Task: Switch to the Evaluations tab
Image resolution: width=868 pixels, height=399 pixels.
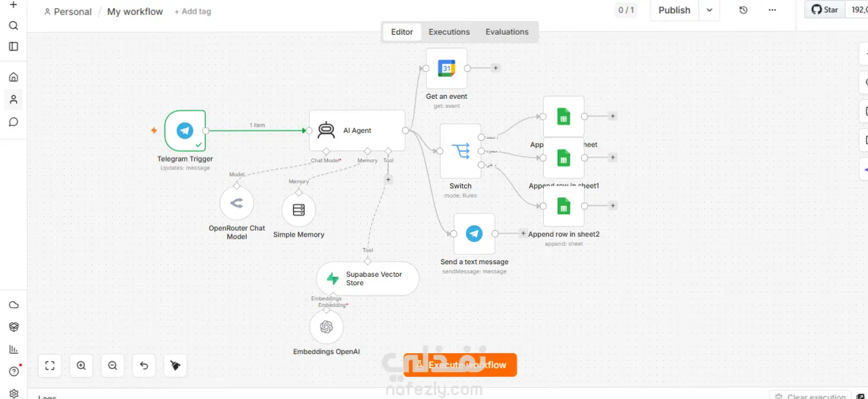Action: click(507, 32)
